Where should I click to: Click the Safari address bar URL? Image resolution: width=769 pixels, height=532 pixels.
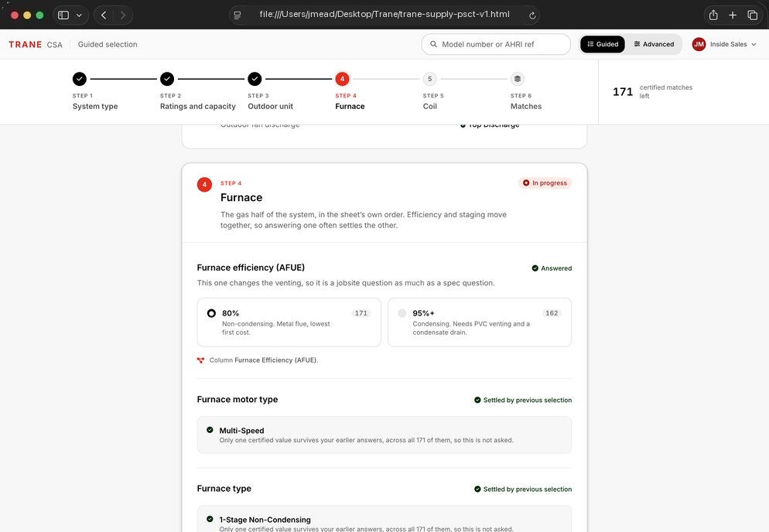(384, 15)
